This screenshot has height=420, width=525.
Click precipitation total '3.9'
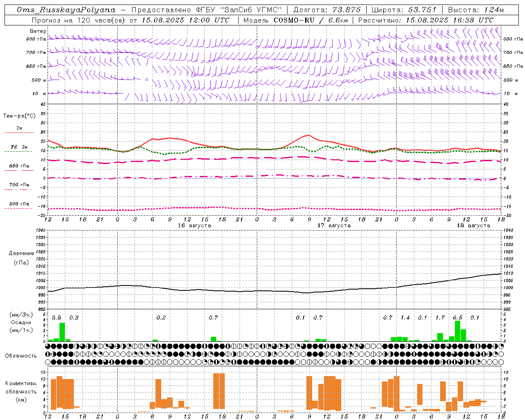click(x=57, y=318)
